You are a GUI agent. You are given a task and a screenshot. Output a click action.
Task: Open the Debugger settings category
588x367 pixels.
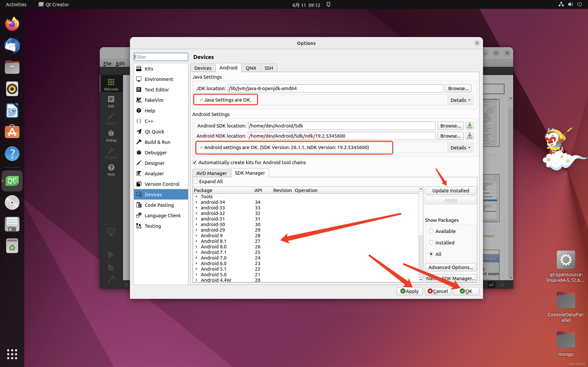point(156,153)
